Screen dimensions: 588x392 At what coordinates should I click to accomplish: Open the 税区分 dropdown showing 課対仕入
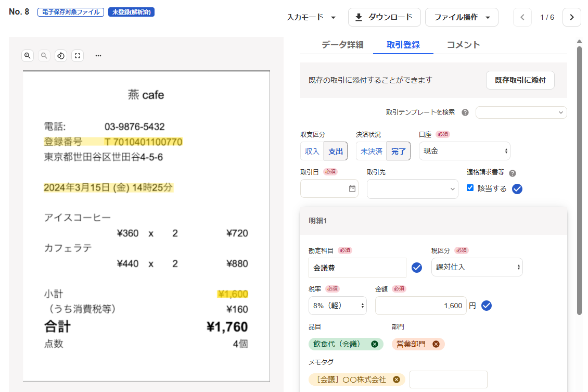[x=477, y=267]
